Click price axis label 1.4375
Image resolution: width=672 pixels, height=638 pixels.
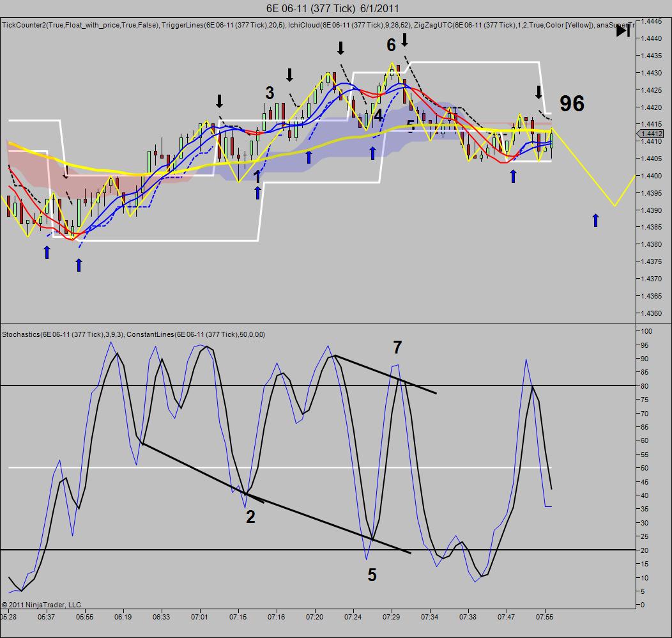click(652, 261)
